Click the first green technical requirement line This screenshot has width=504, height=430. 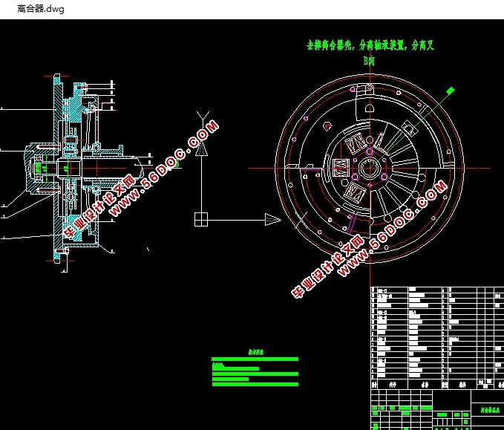(x=255, y=359)
